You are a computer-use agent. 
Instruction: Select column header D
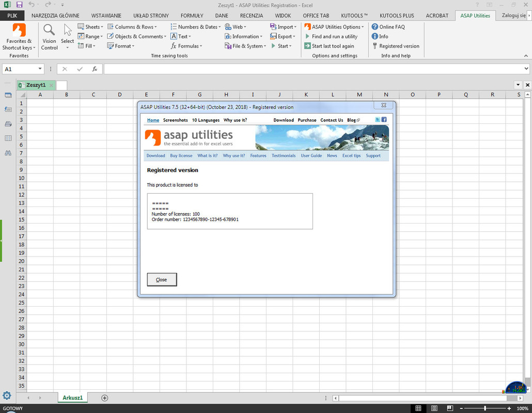120,94
